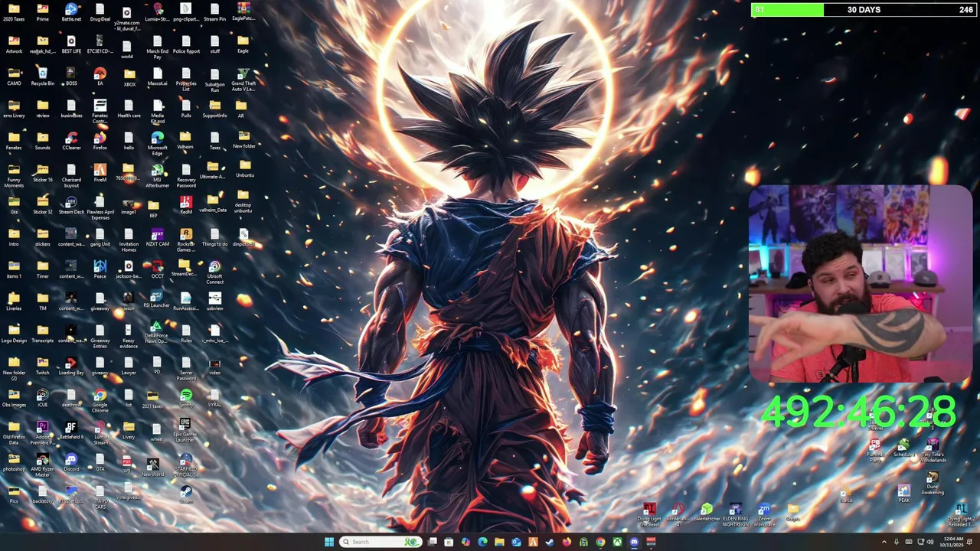980x551 pixels.
Task: Select the Recovery Password file
Action: click(186, 175)
